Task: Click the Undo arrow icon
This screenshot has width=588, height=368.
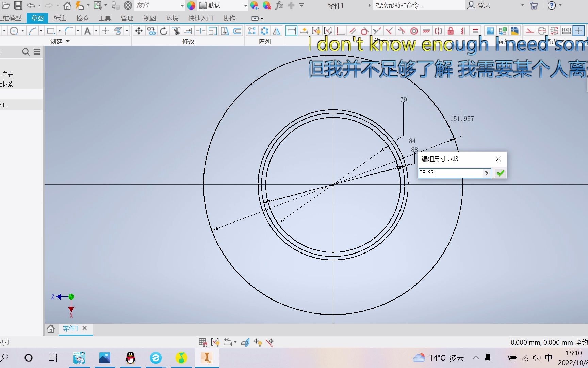Action: (31, 5)
